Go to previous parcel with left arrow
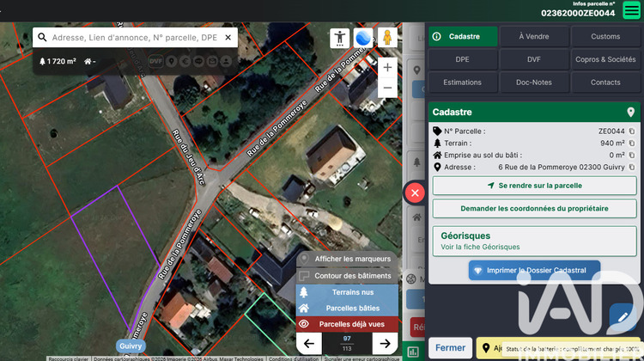The image size is (644, 361). (x=309, y=344)
